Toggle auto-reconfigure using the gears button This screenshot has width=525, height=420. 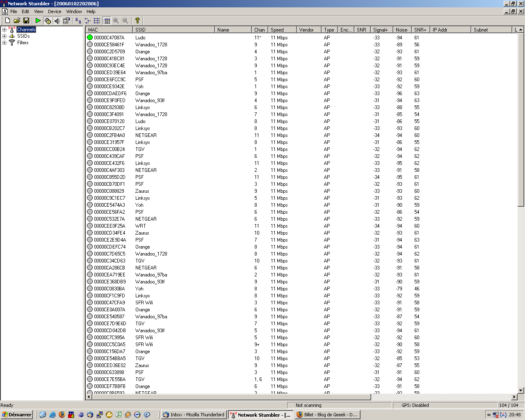tap(48, 21)
